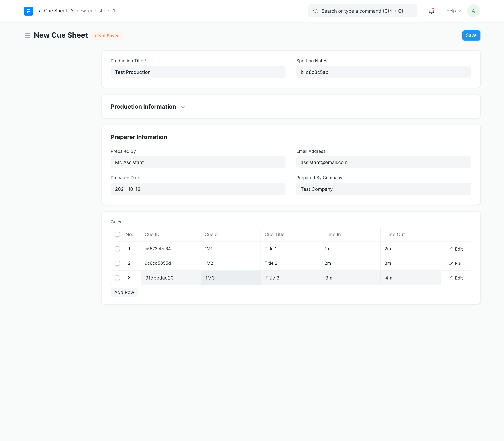
Task: Check the select-all checkbox in Cues header
Action: (117, 234)
